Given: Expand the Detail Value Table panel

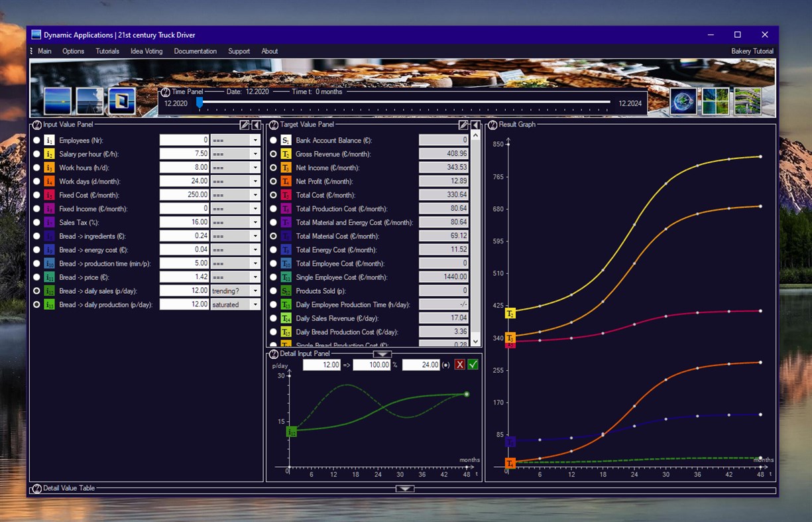Looking at the screenshot, I should tap(405, 489).
